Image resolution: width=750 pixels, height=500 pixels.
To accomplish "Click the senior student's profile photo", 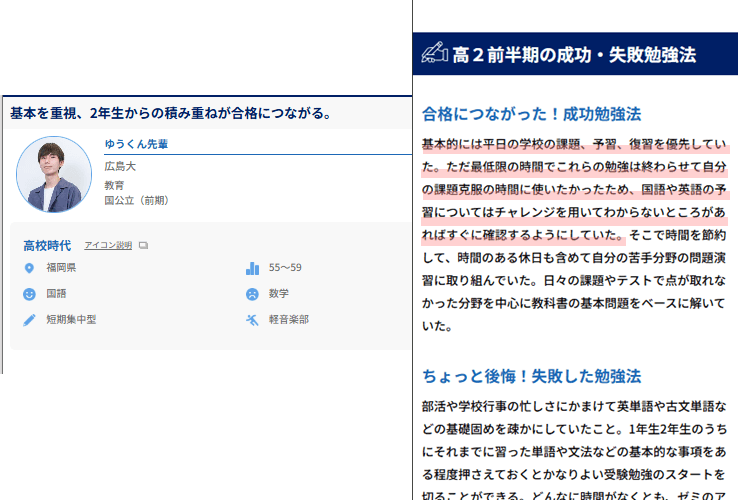I will click(x=54, y=174).
